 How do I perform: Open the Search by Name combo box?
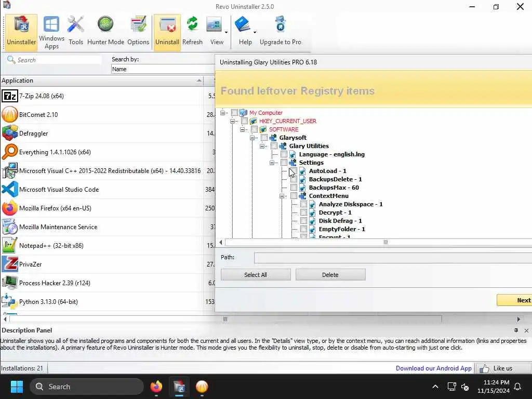(x=163, y=69)
